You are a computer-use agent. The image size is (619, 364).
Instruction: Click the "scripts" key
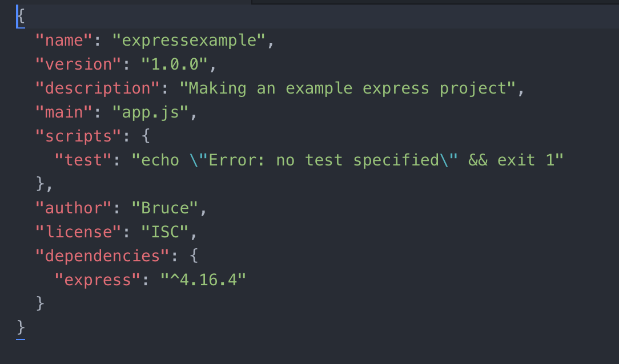tap(79, 136)
